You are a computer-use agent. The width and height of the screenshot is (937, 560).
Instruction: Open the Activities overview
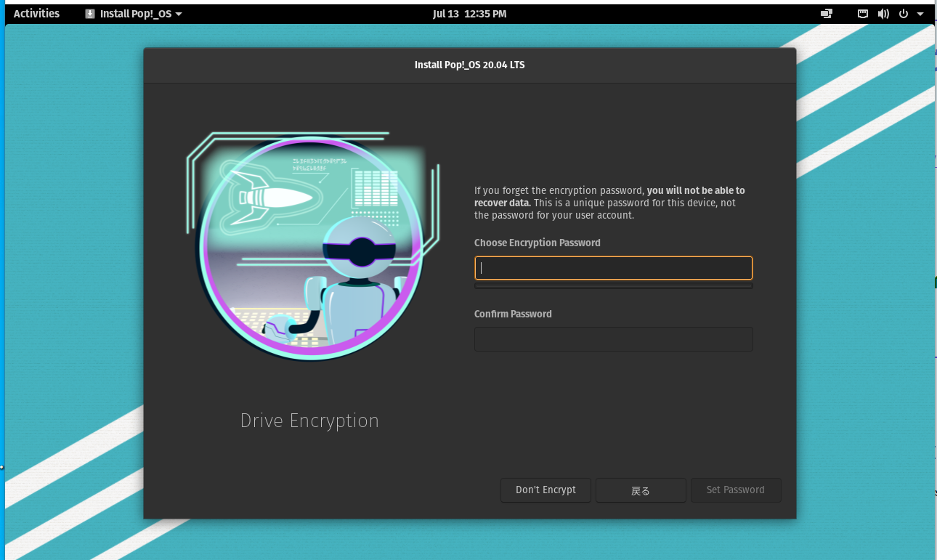(x=36, y=14)
